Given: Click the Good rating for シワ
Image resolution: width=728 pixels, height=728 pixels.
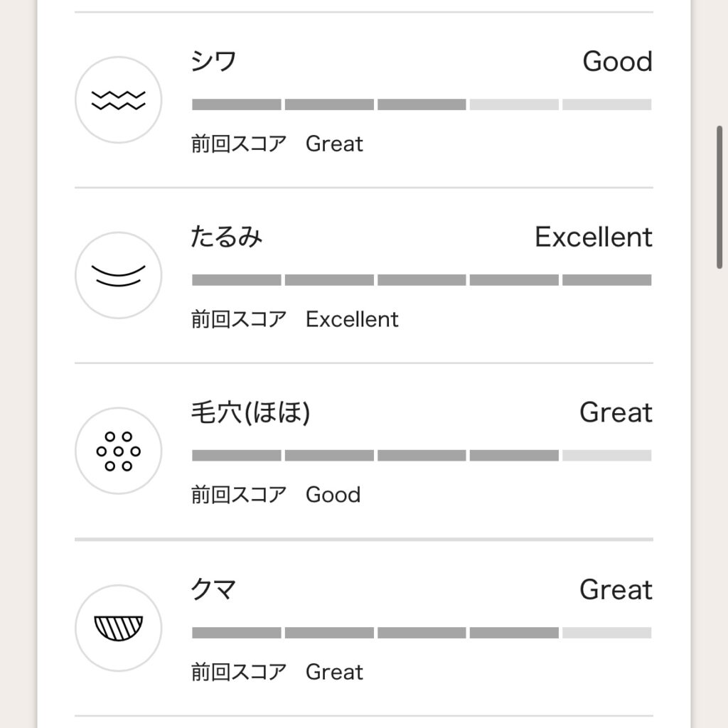Looking at the screenshot, I should (617, 62).
